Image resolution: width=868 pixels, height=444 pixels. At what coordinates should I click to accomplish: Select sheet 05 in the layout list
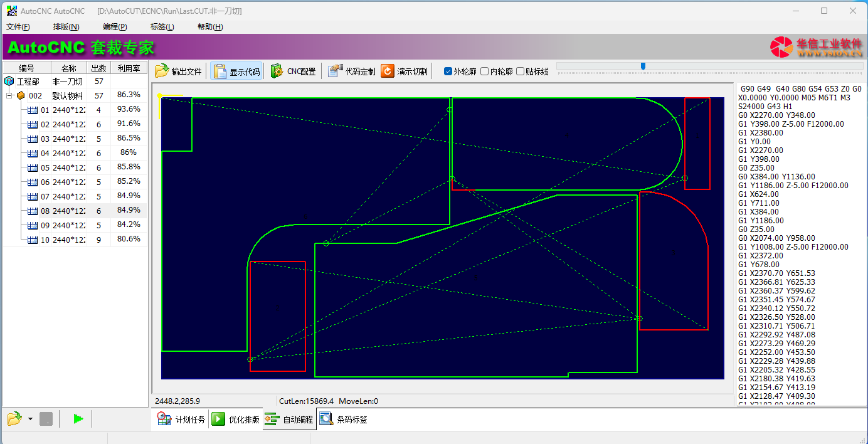point(45,167)
